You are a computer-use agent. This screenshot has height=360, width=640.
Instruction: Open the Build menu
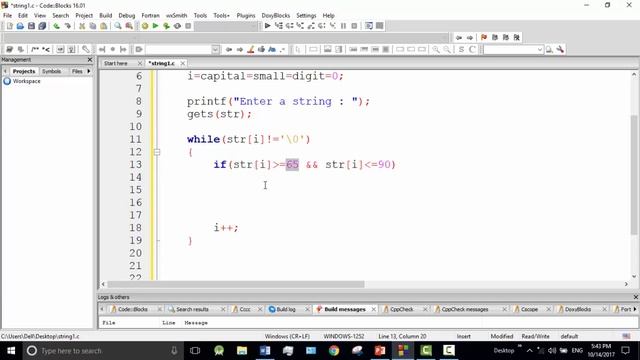click(105, 15)
